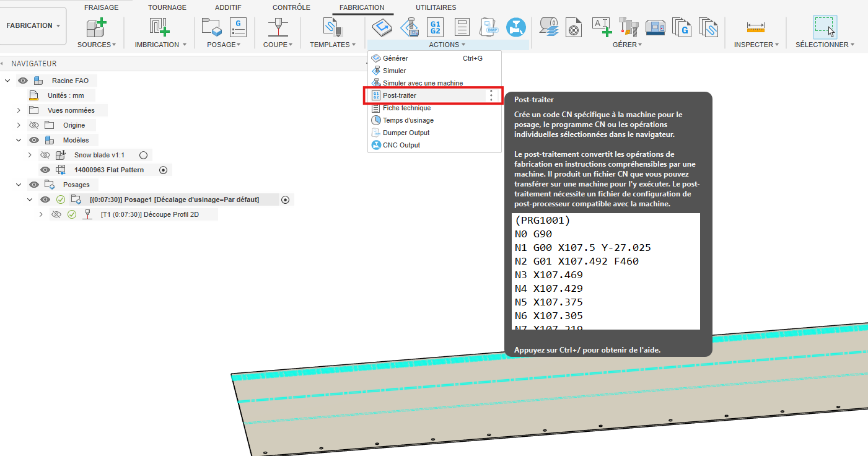
Task: Open the INSPECTER dropdown menu
Action: pos(756,45)
